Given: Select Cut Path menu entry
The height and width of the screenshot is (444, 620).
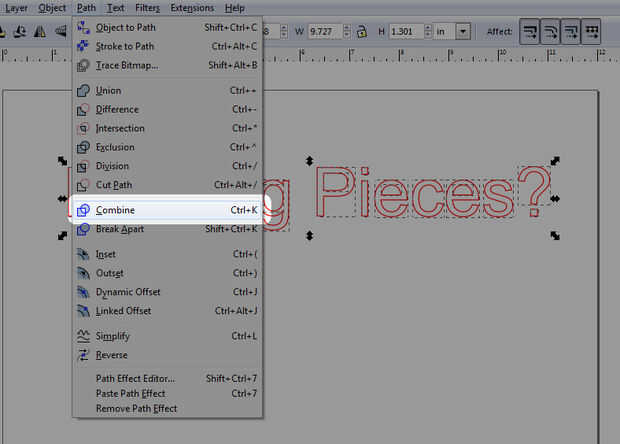Looking at the screenshot, I should tap(167, 185).
